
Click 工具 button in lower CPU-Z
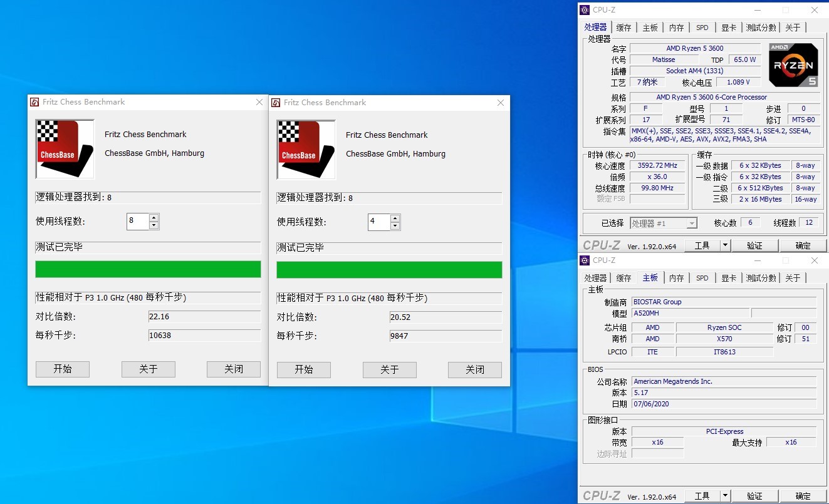(x=702, y=496)
